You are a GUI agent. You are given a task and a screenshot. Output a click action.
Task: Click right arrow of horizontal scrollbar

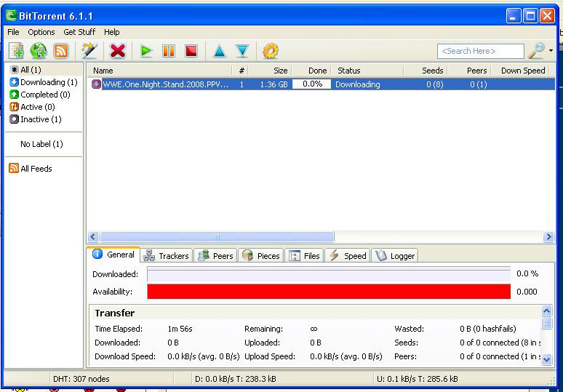pyautogui.click(x=548, y=236)
